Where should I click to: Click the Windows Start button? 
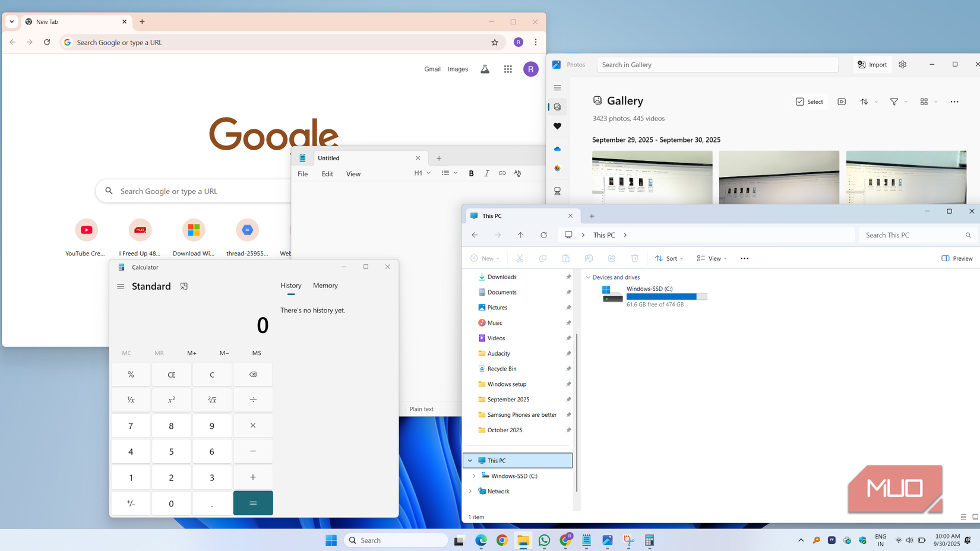[x=331, y=540]
